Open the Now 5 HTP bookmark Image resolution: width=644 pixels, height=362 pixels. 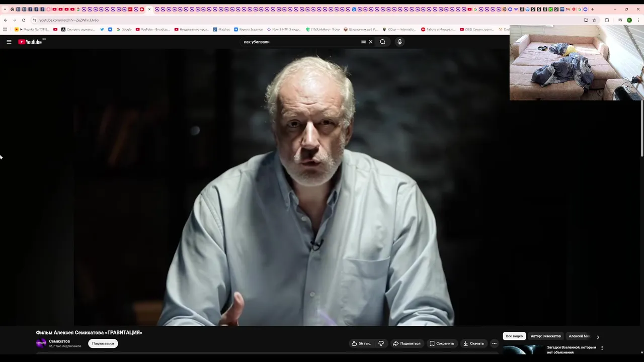284,29
